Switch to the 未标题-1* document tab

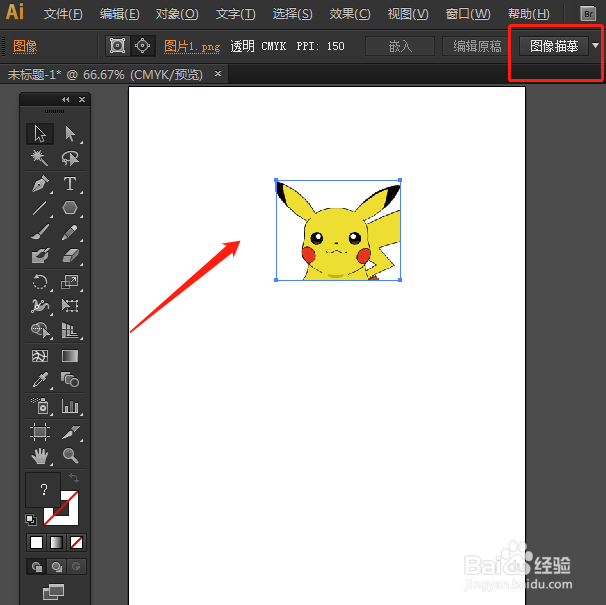click(x=105, y=74)
